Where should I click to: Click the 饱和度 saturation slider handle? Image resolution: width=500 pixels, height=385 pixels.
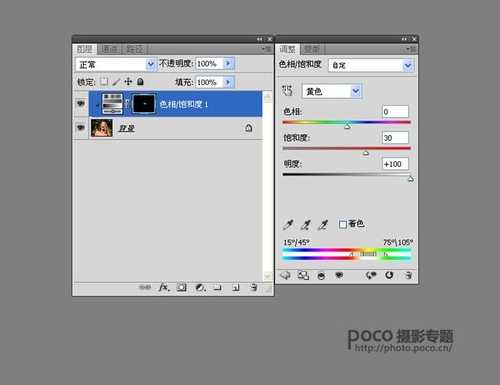click(x=366, y=153)
